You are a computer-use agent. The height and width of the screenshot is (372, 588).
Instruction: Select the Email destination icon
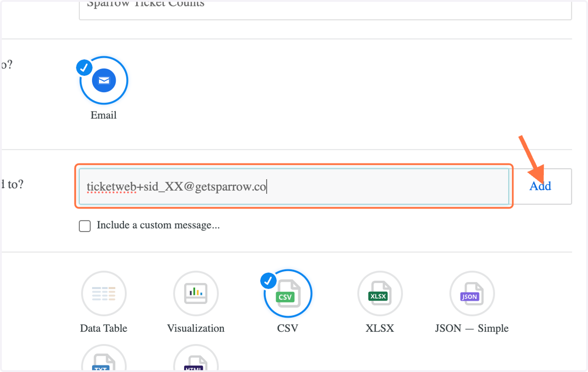(104, 81)
